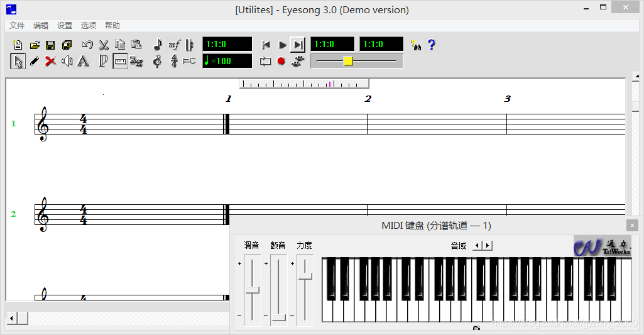This screenshot has width=644, height=335.
Task: Maximize the Eyesong window
Action: [x=603, y=7]
